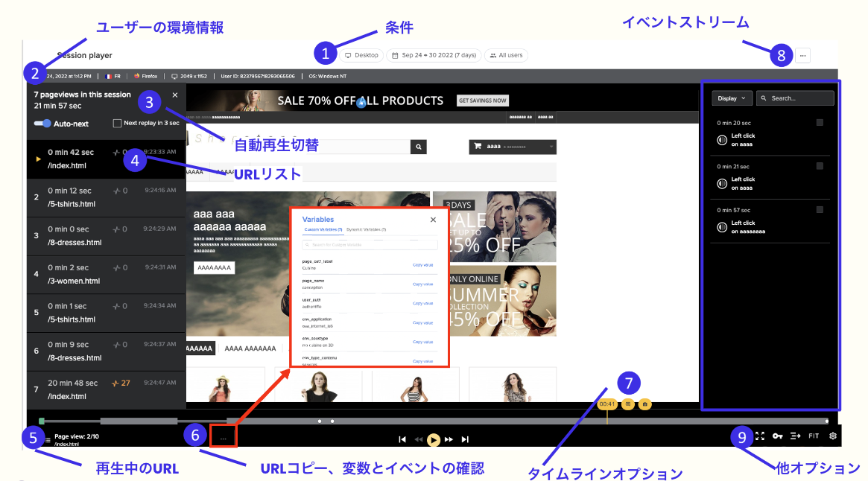Viewport: 868px width, 481px height.
Task: Open the date range Sep 24–30 2022 selector
Action: [x=433, y=55]
